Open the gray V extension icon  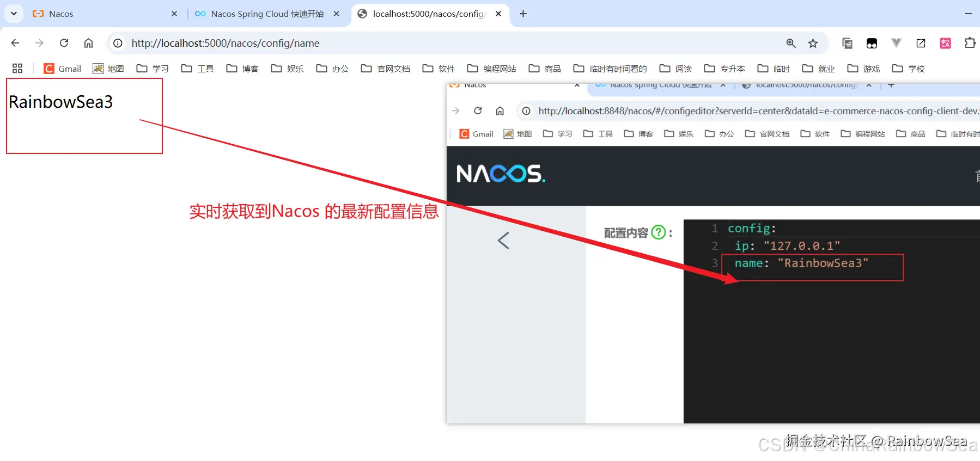pos(896,43)
